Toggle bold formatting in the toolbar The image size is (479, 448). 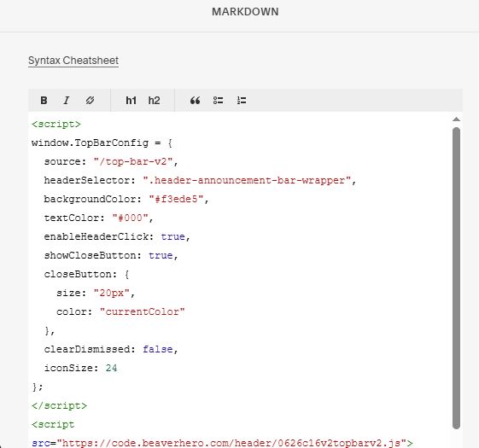click(44, 101)
